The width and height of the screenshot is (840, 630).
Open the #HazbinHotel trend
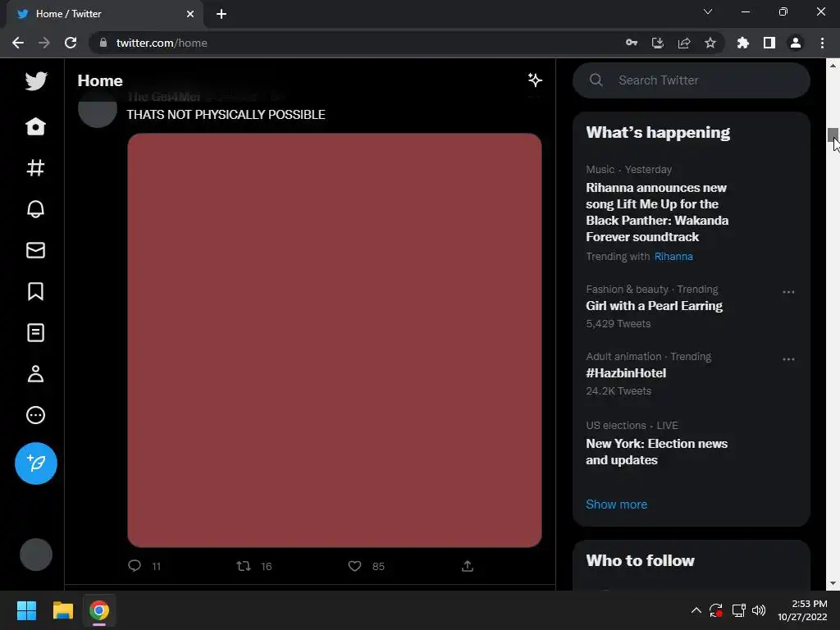(x=626, y=373)
